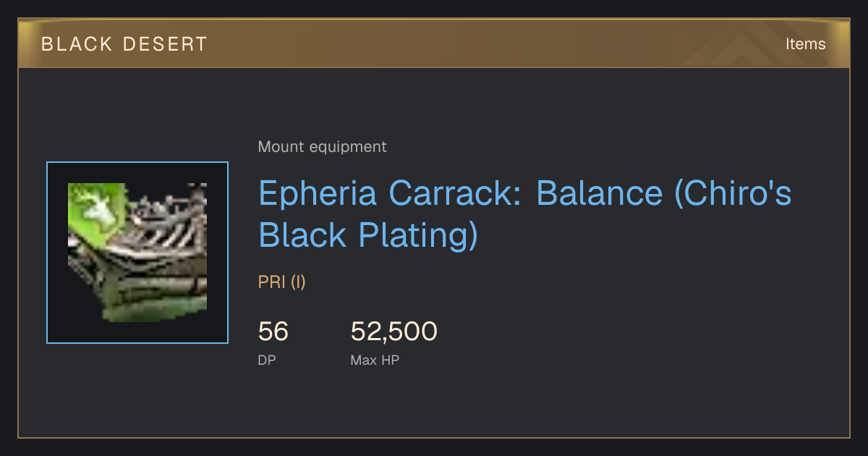Click the green horse mount badge

point(94,206)
